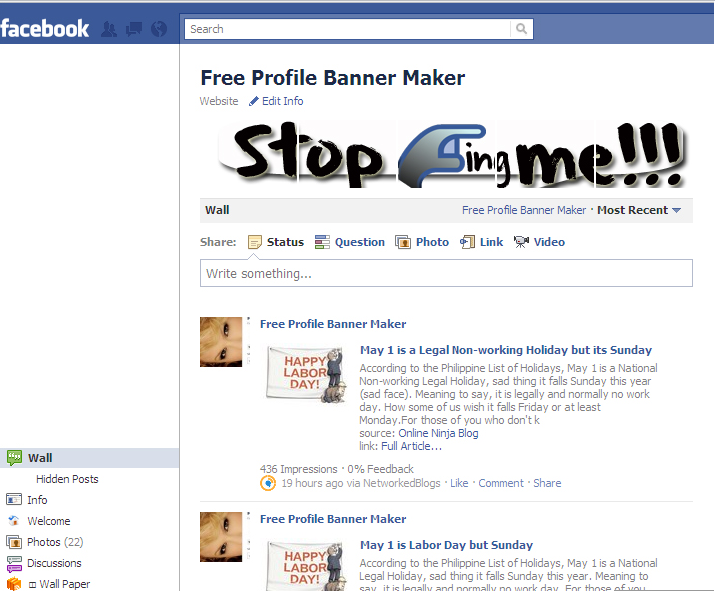The width and height of the screenshot is (715, 596).
Task: Click the Online Ninja Blog source link
Action: (x=438, y=433)
